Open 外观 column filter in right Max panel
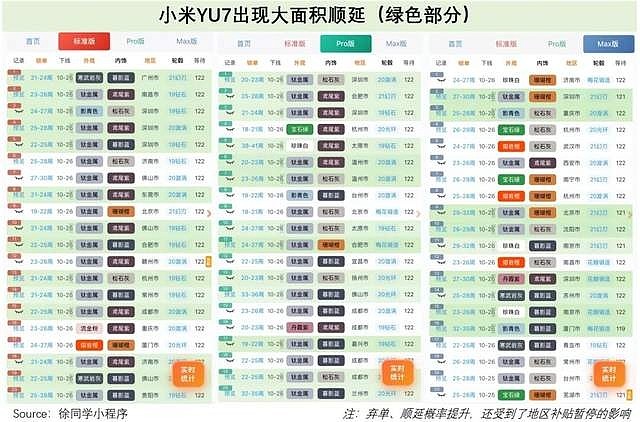Image resolution: width=640 pixels, height=422 pixels. 511,63
